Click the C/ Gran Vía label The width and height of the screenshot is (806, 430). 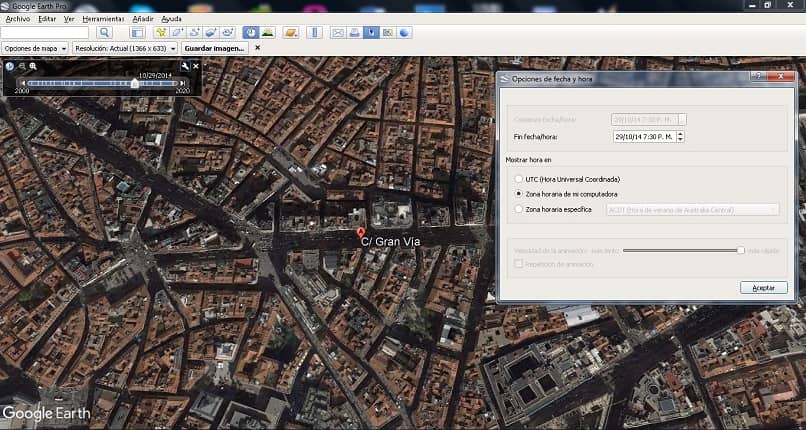(x=390, y=241)
